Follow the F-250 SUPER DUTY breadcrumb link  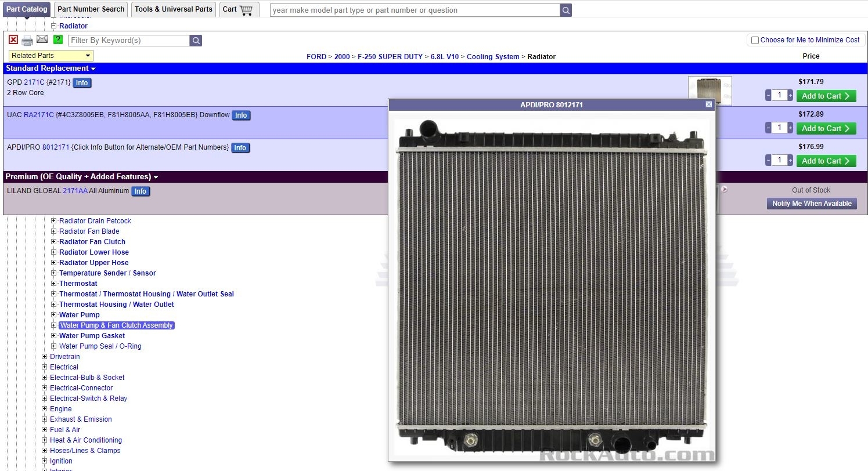click(390, 57)
